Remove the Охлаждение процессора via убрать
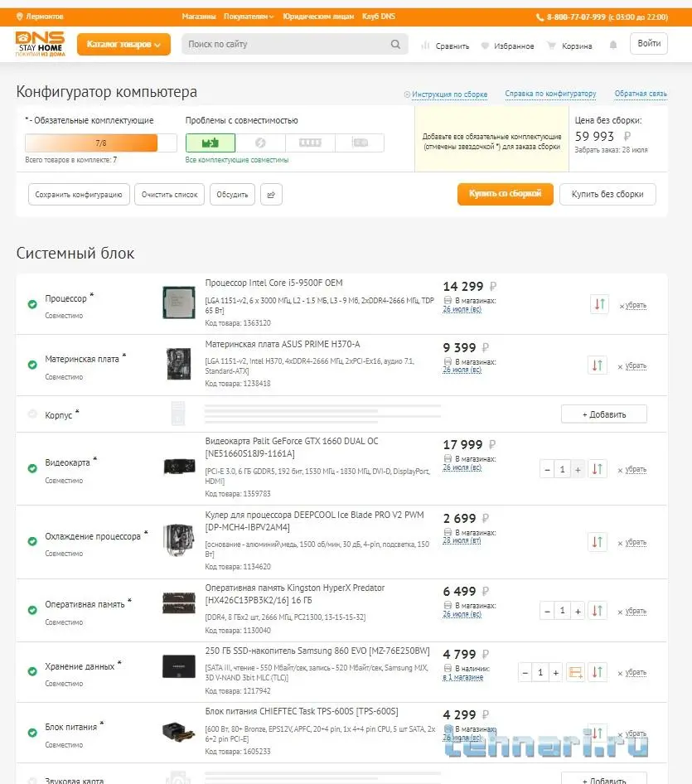This screenshot has height=784, width=692. pos(632,543)
